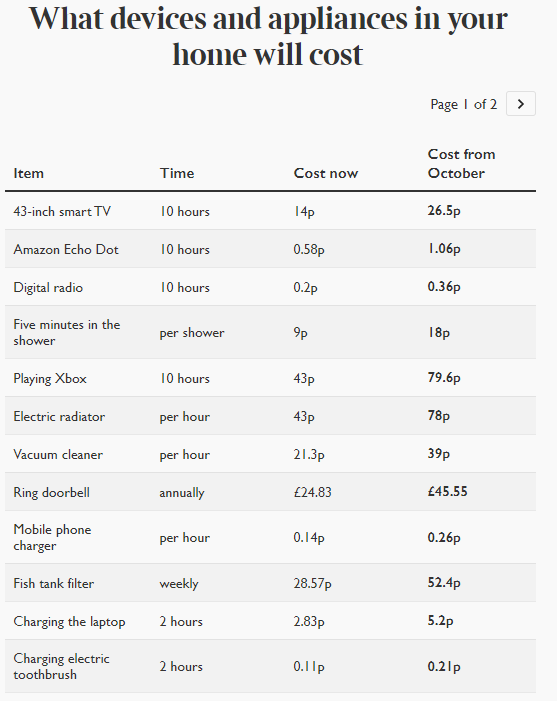Image resolution: width=557 pixels, height=701 pixels.
Task: Click the article headline text
Action: [268, 37]
